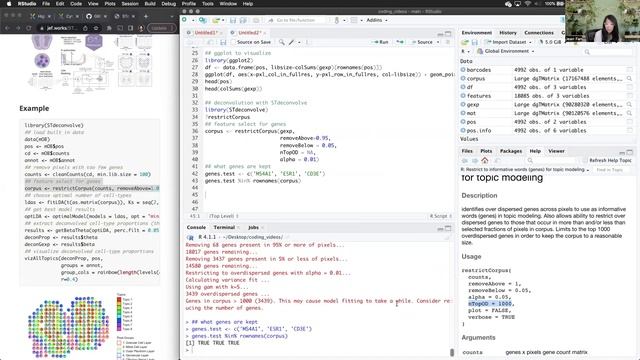Click the save icon in main RStudio toolbar
The image size is (640, 360).
pyautogui.click(x=233, y=20)
